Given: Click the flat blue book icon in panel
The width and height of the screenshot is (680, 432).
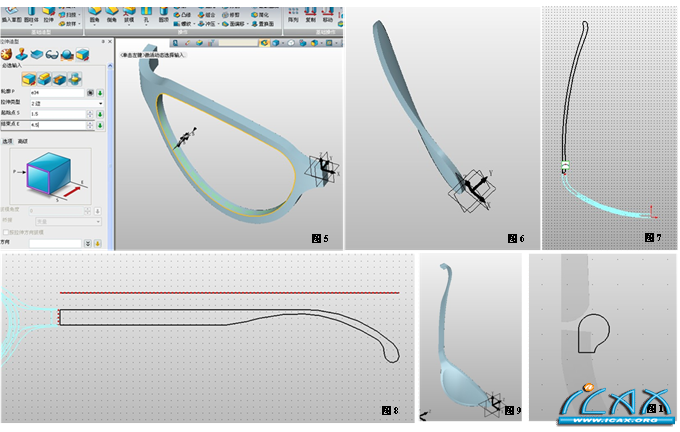Looking at the screenshot, I should [x=37, y=55].
